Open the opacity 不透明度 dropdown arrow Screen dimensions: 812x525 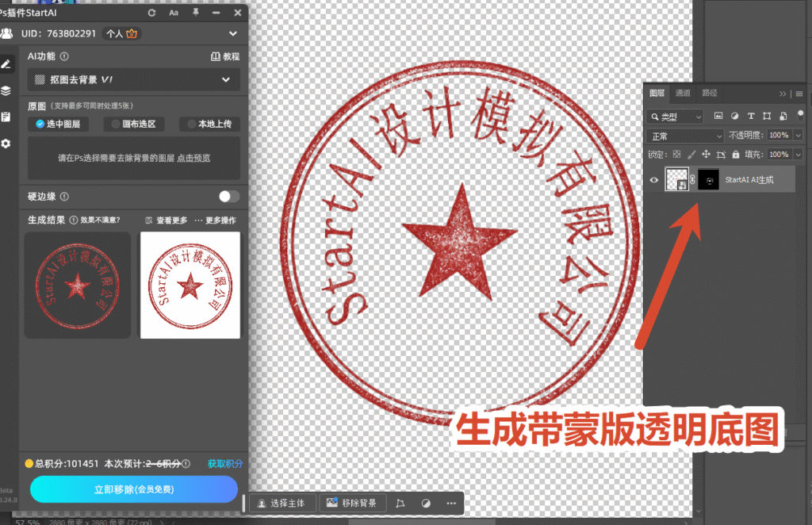point(798,135)
